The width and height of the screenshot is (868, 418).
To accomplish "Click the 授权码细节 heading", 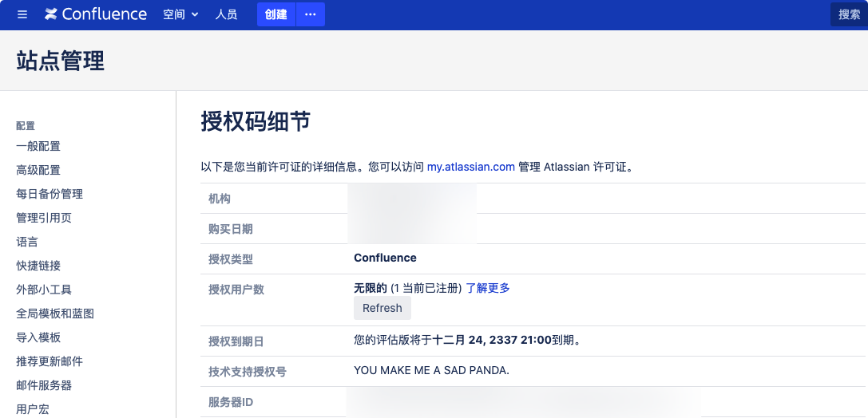I will 256,121.
